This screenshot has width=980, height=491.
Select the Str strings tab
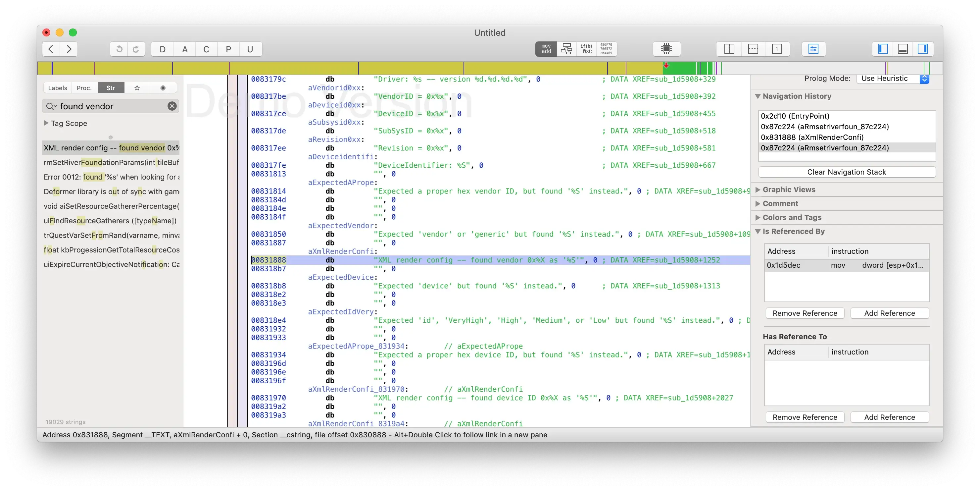111,88
